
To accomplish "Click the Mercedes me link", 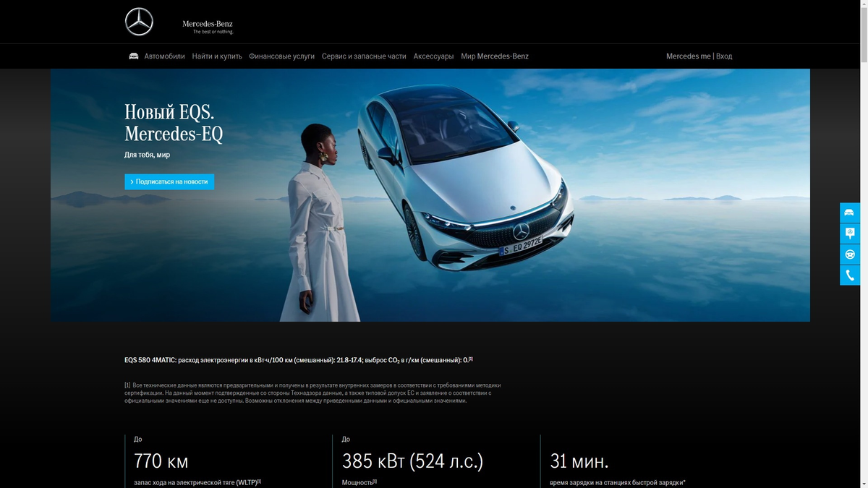I will [x=688, y=56].
